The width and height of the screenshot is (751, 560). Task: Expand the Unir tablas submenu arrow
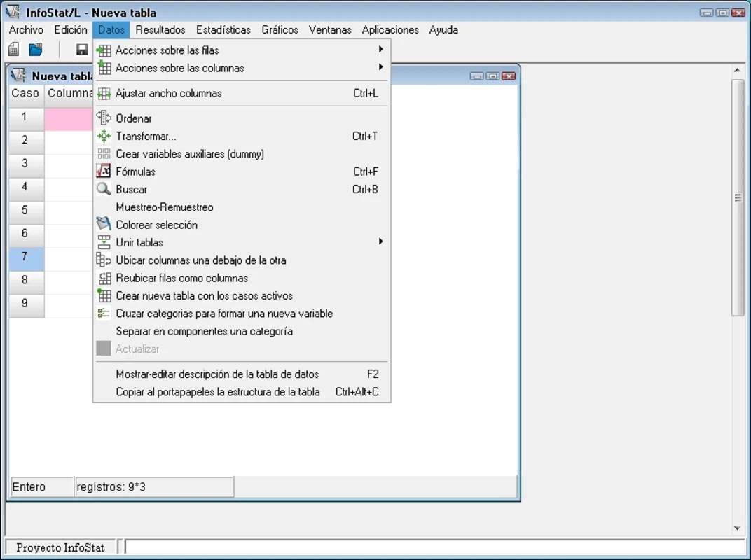(380, 241)
